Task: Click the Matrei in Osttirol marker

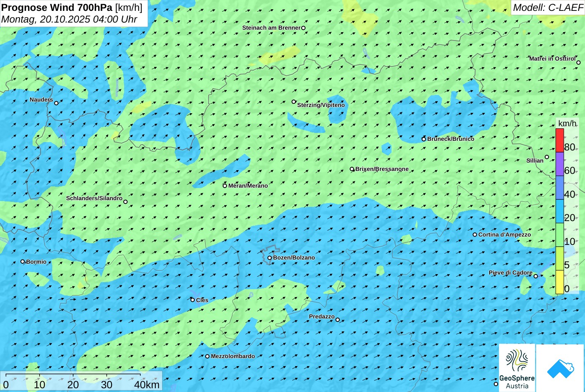Action: (x=579, y=63)
